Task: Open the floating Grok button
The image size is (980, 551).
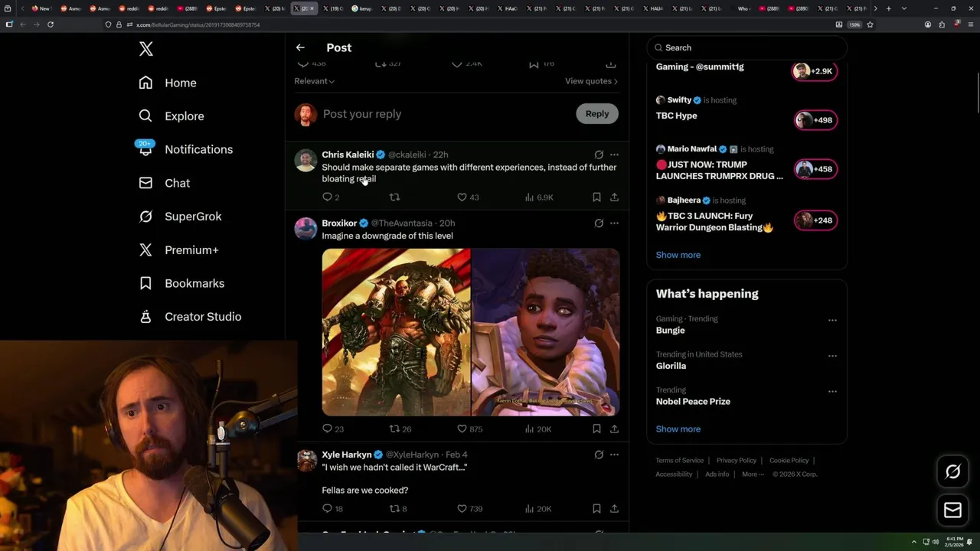Action: click(x=952, y=472)
